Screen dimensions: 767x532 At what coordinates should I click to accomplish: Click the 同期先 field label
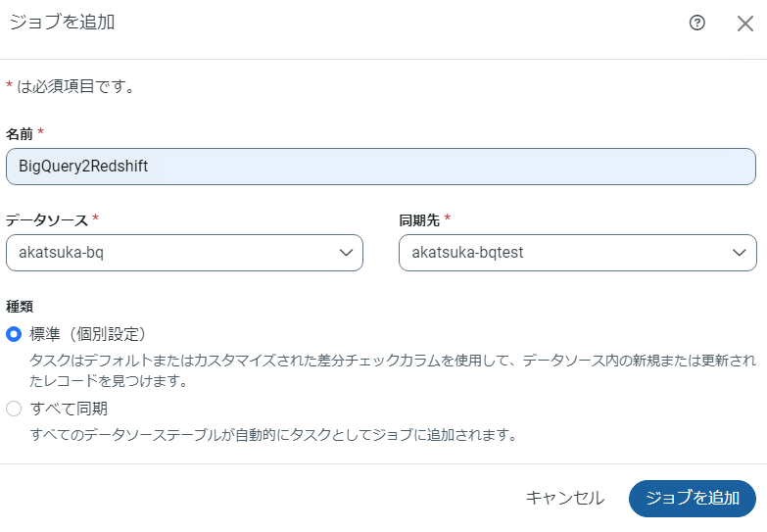419,219
